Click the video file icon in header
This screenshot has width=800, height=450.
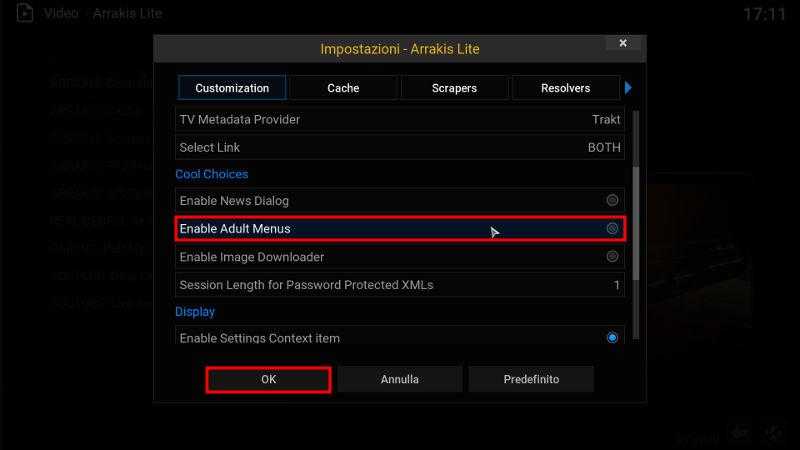[24, 13]
